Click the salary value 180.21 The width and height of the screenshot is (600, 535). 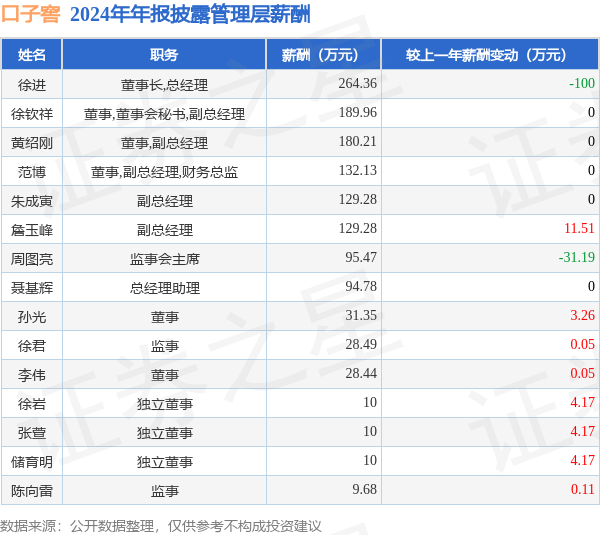pyautogui.click(x=357, y=142)
